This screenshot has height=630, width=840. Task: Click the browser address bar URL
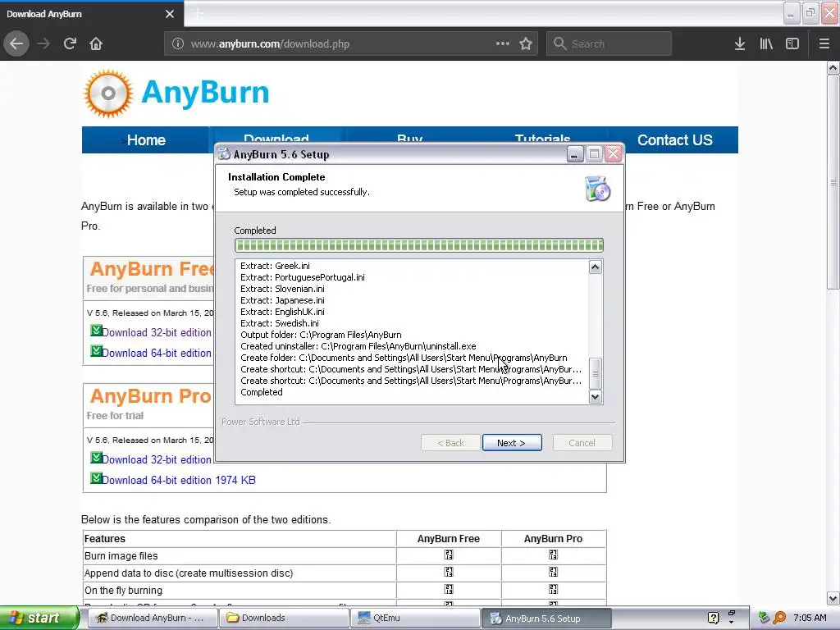(x=270, y=44)
